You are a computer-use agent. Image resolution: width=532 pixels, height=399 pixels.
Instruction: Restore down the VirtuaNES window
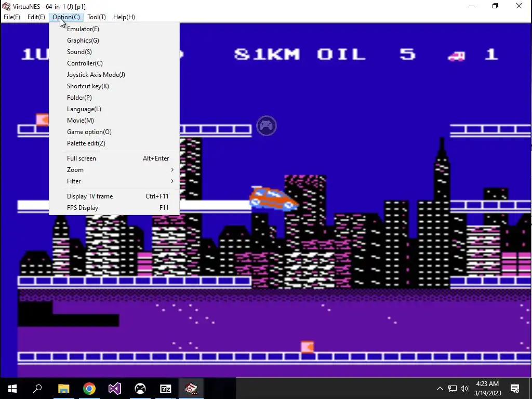click(x=495, y=6)
